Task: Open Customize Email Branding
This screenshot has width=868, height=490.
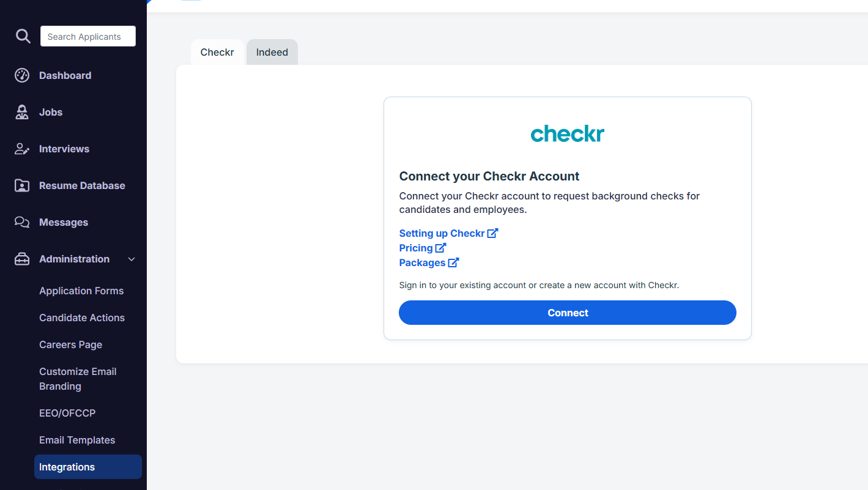Action: pos(78,379)
